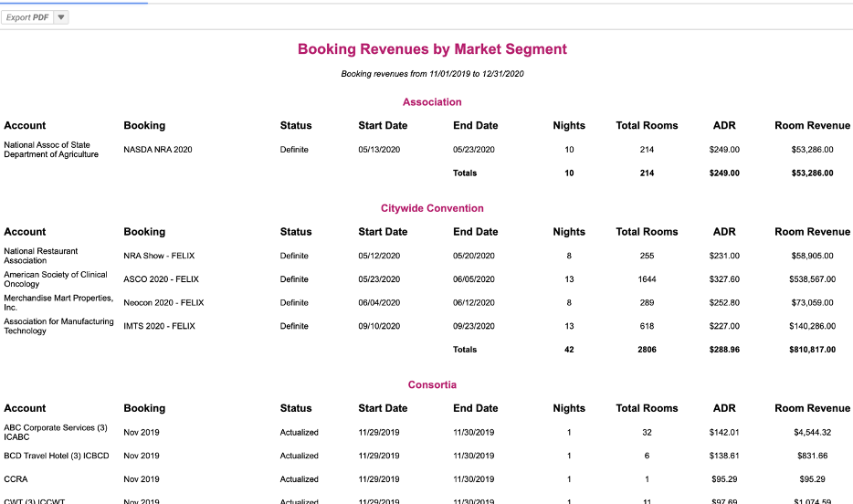Click Totals label in Association section

pos(465,173)
